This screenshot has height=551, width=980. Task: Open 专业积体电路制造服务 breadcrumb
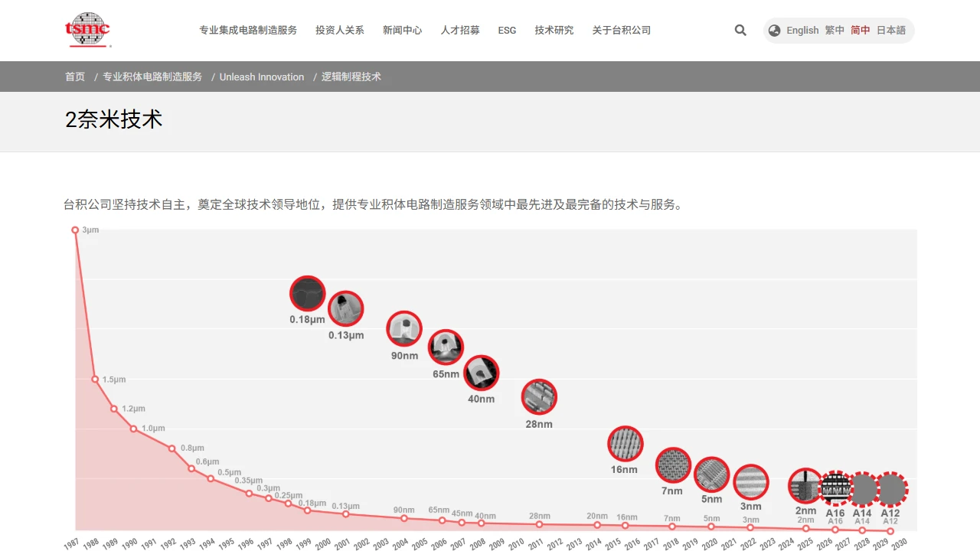click(x=152, y=77)
